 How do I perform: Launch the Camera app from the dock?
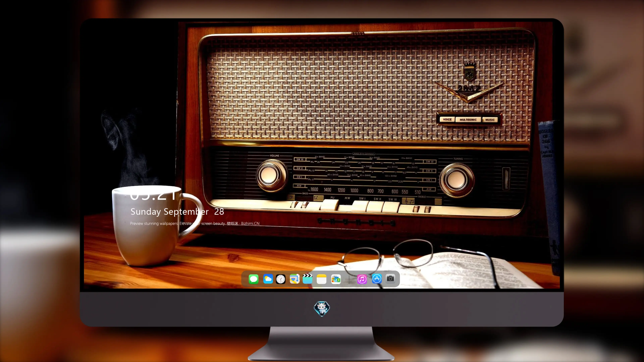point(390,279)
